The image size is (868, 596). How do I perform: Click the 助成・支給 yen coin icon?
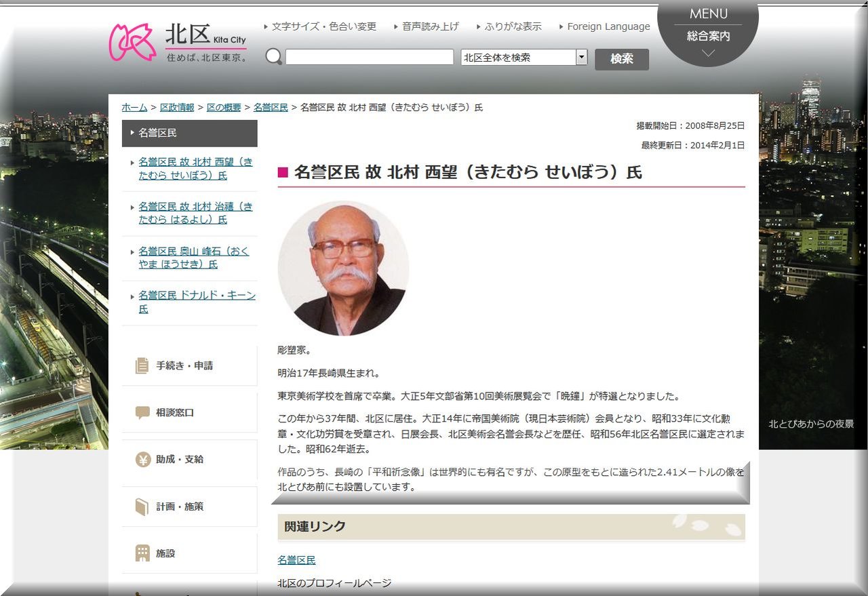[142, 459]
